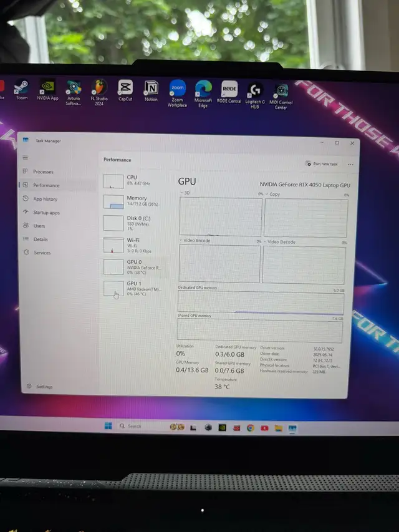Click the Run new task icon
The width and height of the screenshot is (399, 532).
tap(308, 163)
